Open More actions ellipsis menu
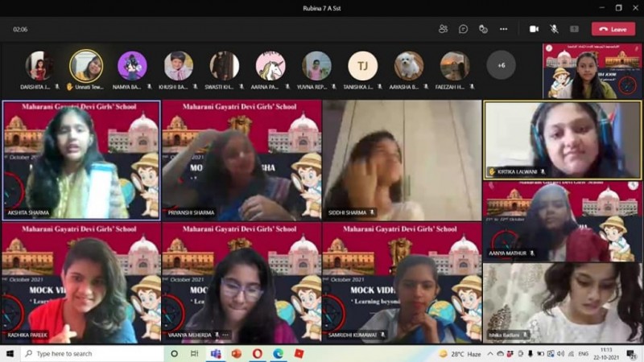This screenshot has height=362, width=644. [504, 29]
